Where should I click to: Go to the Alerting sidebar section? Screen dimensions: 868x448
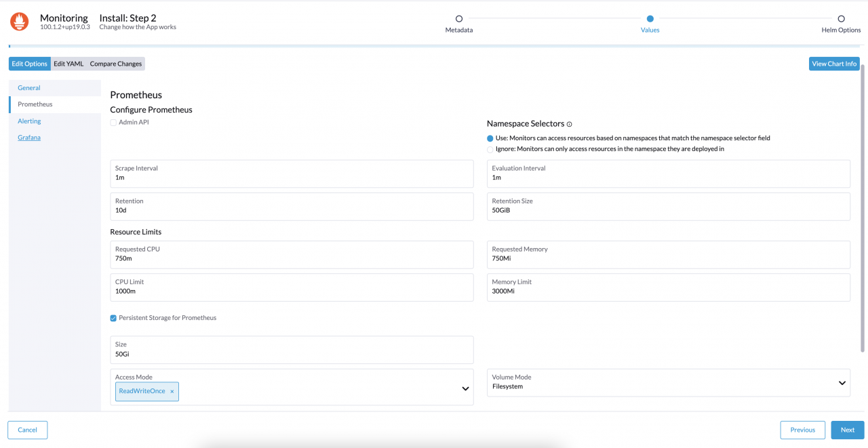(x=29, y=121)
